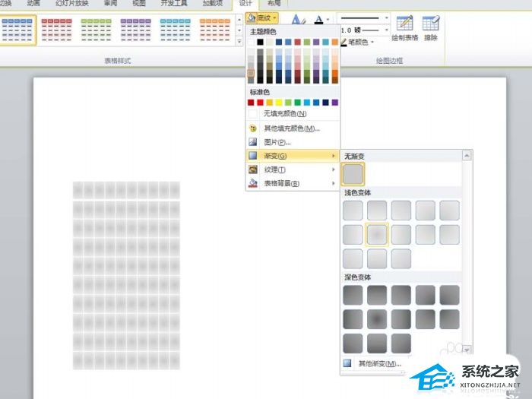Apply the purple table style thumbnail
The image size is (532, 399).
click(x=136, y=30)
